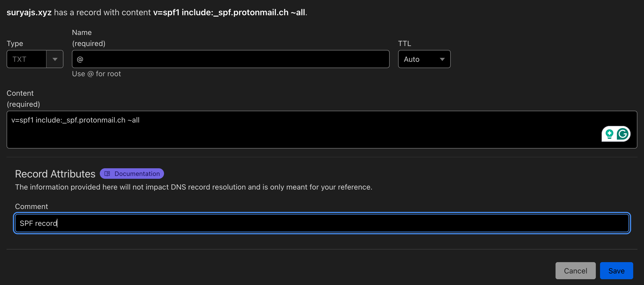Image resolution: width=644 pixels, height=285 pixels.
Task: Click the bold SPF content in header sentence
Action: pyautogui.click(x=229, y=12)
